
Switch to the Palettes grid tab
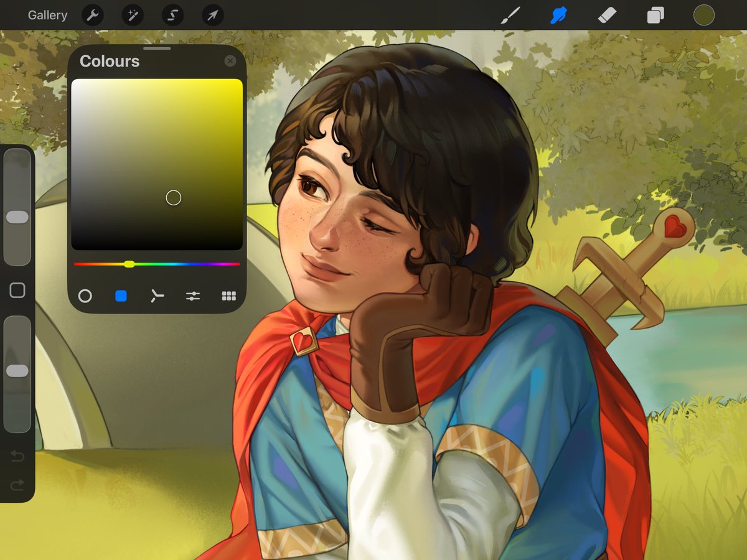(x=229, y=296)
